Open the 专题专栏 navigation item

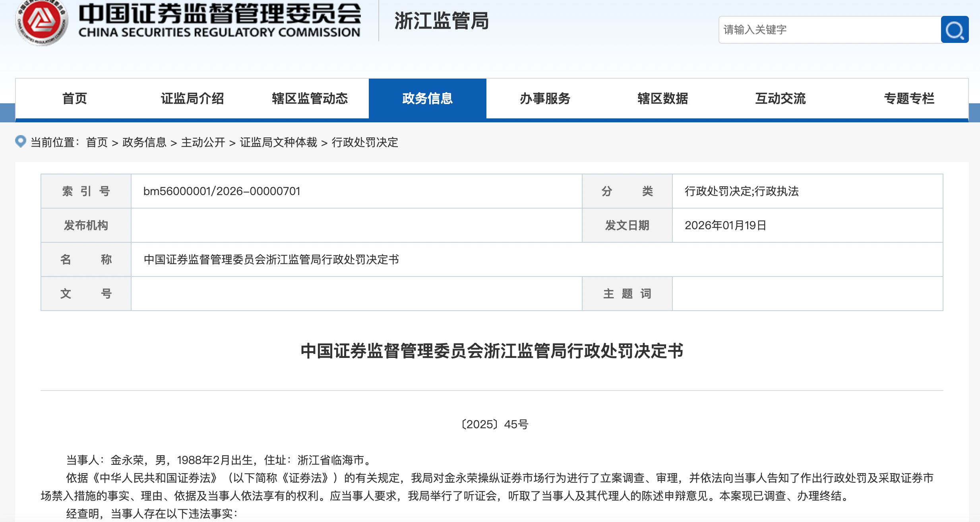point(909,99)
